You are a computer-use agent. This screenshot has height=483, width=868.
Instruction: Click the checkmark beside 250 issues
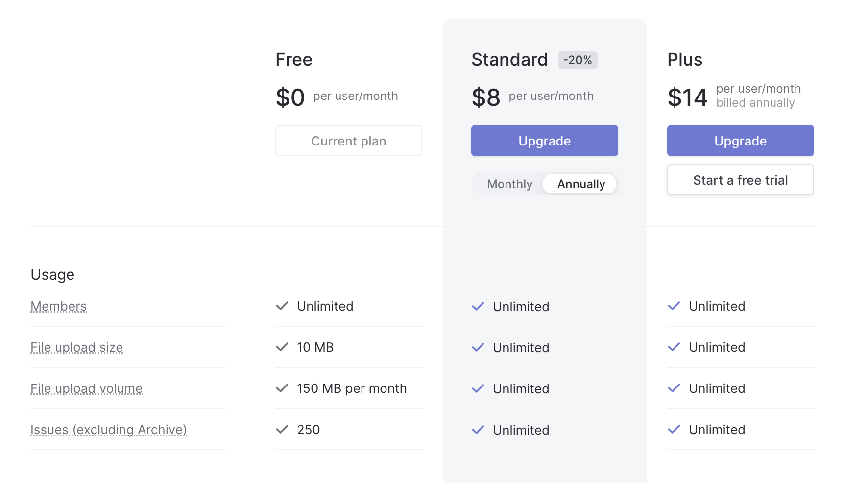(282, 430)
